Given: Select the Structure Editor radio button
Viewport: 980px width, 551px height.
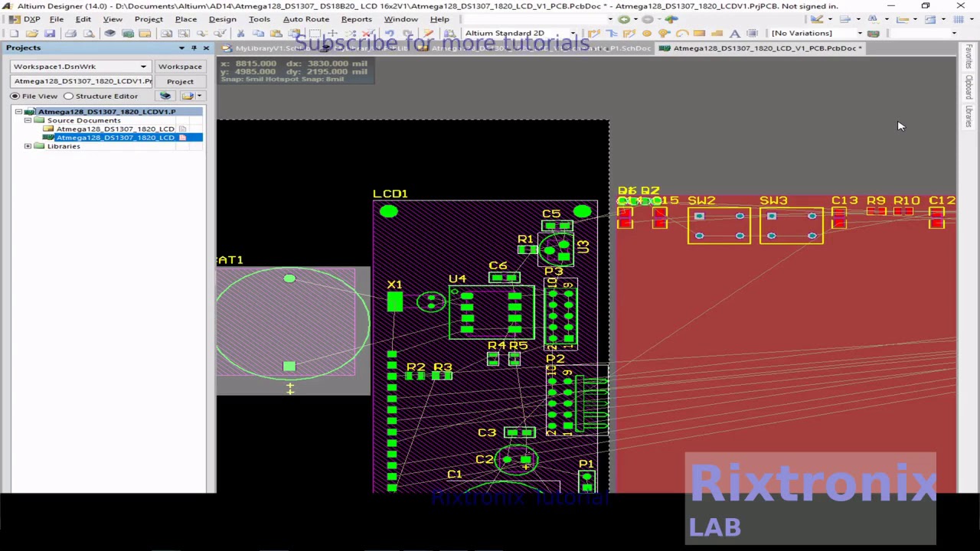Looking at the screenshot, I should click(x=68, y=96).
